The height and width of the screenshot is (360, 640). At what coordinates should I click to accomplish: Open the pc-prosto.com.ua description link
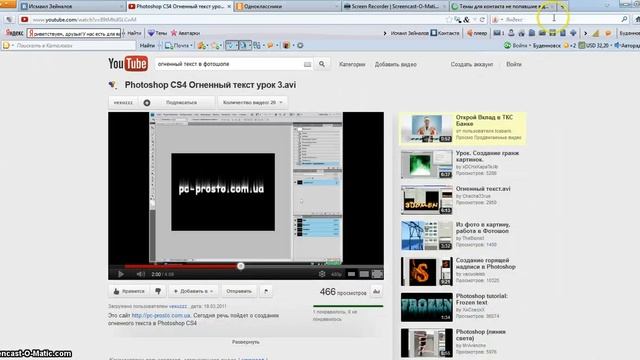pyautogui.click(x=161, y=316)
